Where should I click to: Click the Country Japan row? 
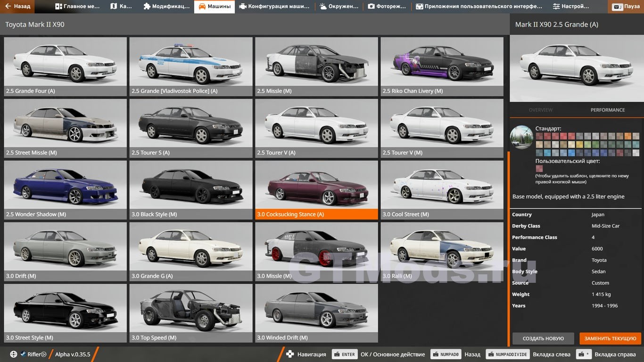tap(576, 214)
